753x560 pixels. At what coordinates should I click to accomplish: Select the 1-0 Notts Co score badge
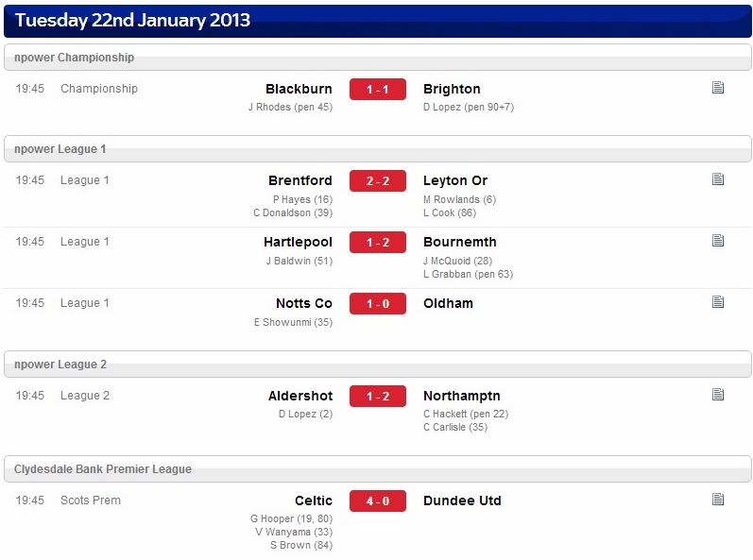[378, 304]
